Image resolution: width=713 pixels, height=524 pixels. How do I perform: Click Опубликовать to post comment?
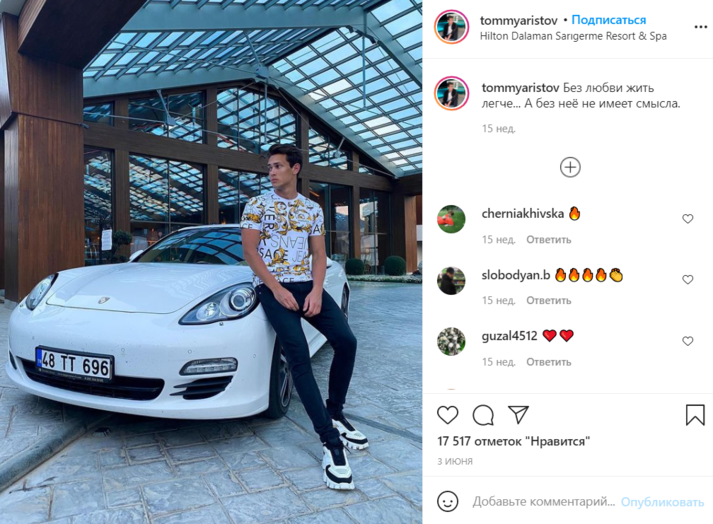(662, 502)
